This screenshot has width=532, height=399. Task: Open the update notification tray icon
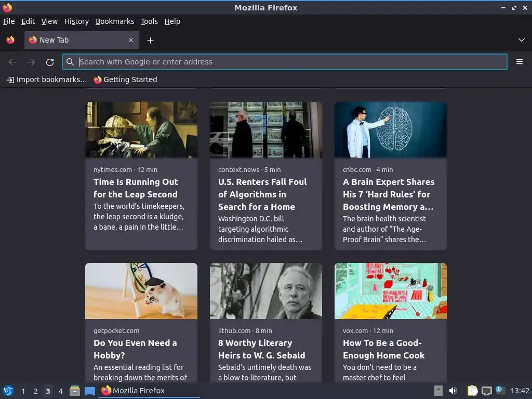tap(500, 390)
